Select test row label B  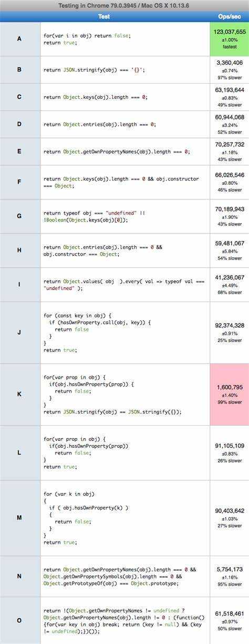pyautogui.click(x=20, y=69)
